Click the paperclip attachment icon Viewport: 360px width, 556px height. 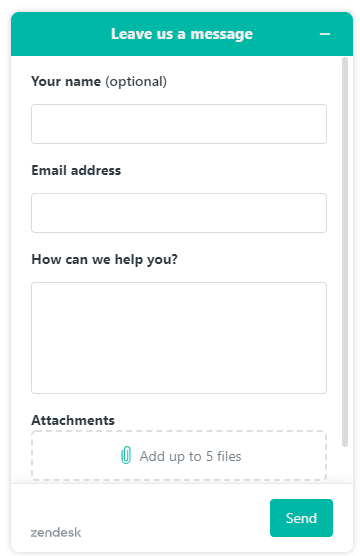click(126, 456)
